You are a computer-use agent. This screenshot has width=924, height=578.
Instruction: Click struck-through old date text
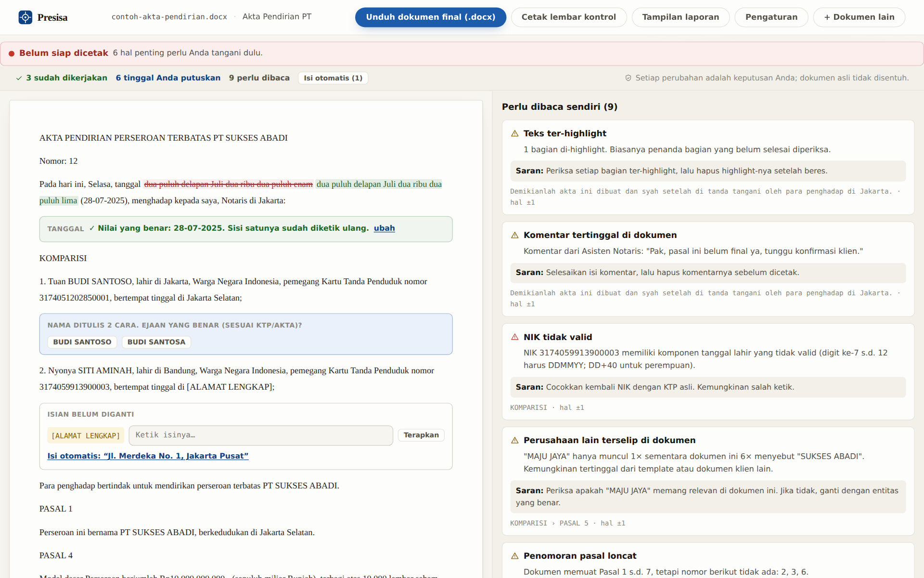(x=229, y=184)
